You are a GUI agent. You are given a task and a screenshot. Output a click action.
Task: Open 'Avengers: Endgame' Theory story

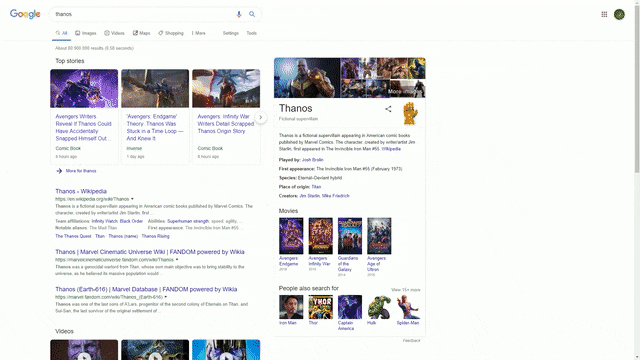[x=155, y=127]
